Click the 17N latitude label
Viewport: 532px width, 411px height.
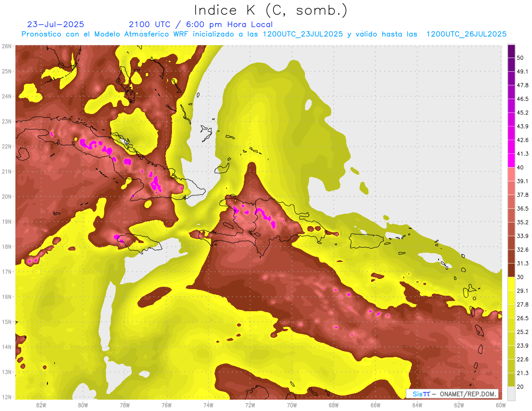coord(6,272)
